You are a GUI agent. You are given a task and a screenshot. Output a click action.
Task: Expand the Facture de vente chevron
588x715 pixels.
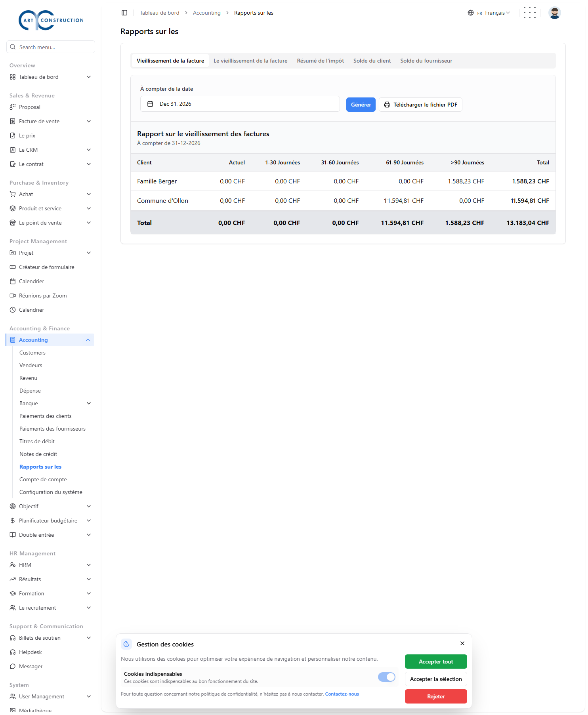coord(89,121)
